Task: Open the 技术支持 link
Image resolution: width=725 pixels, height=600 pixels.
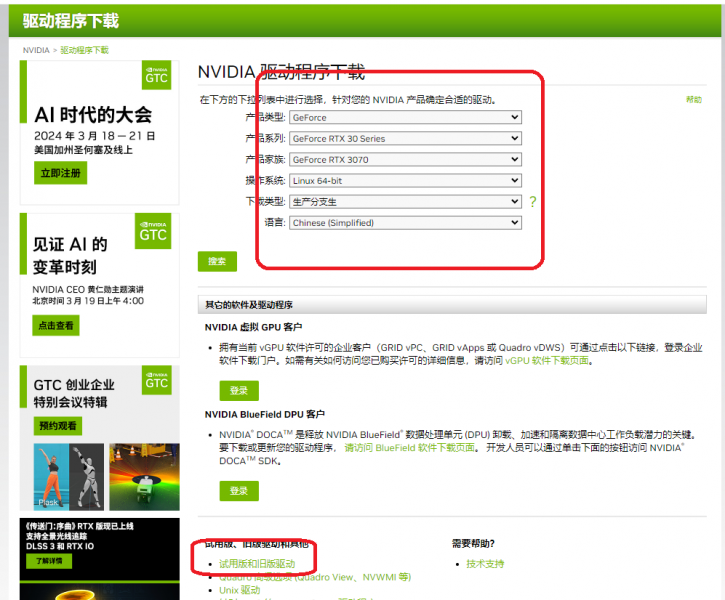Action: [x=485, y=564]
